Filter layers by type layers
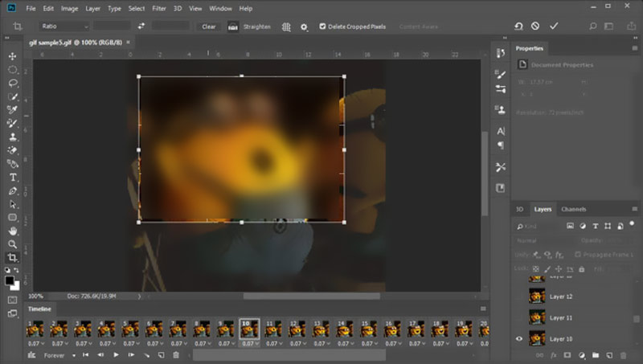The height and width of the screenshot is (364, 643). pyautogui.click(x=596, y=227)
